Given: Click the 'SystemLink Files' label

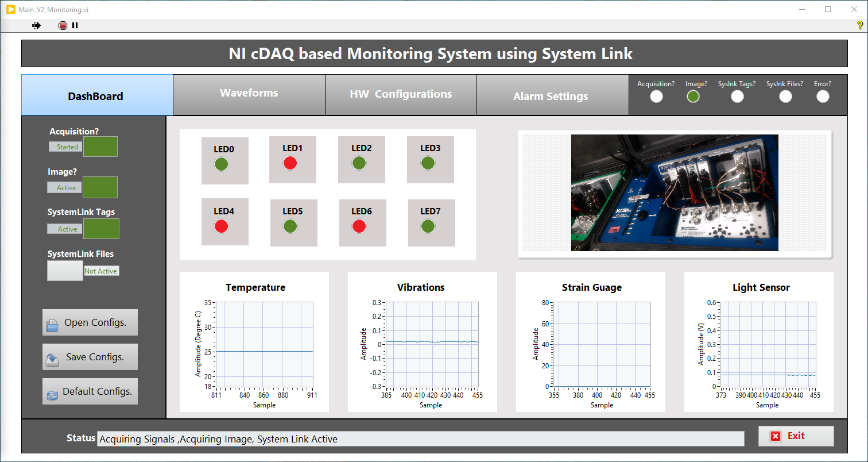Looking at the screenshot, I should (x=80, y=253).
